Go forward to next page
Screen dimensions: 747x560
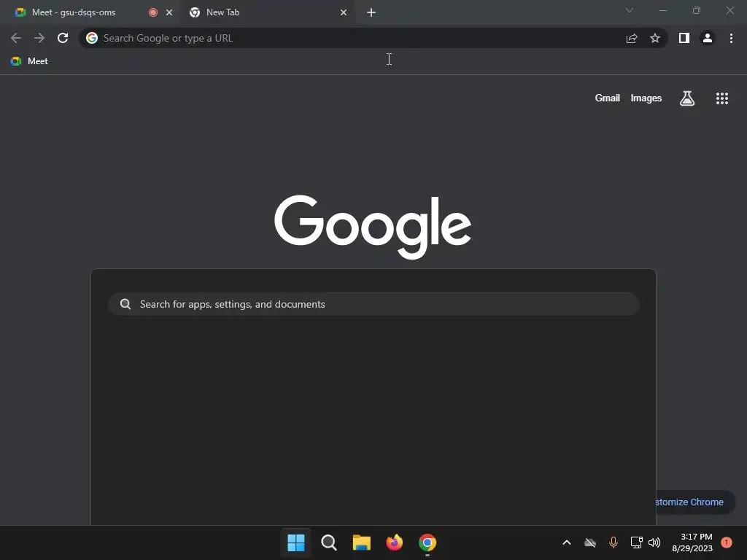[x=39, y=38]
